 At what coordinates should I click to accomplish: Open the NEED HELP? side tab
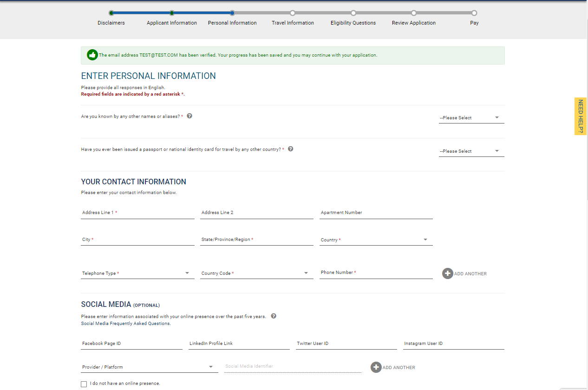(x=581, y=117)
